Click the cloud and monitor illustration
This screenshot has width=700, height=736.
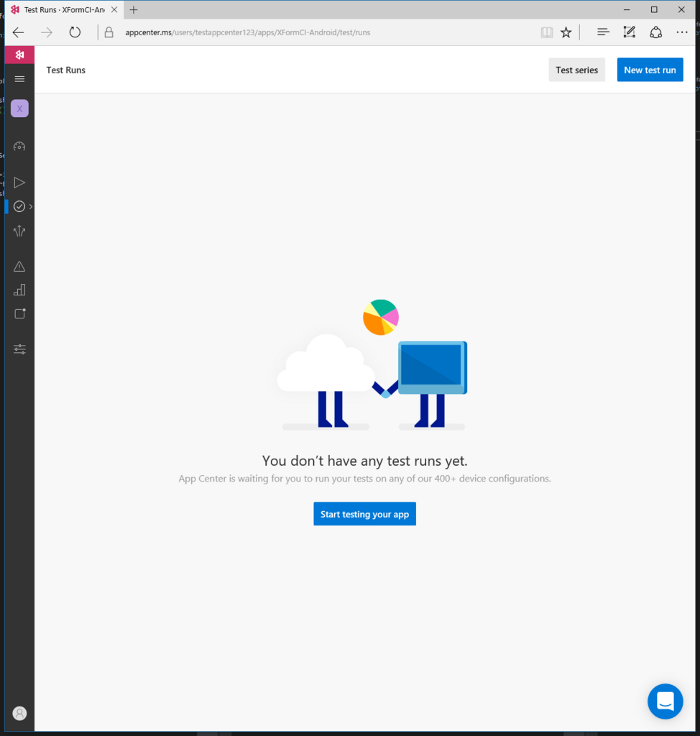pyautogui.click(x=372, y=364)
